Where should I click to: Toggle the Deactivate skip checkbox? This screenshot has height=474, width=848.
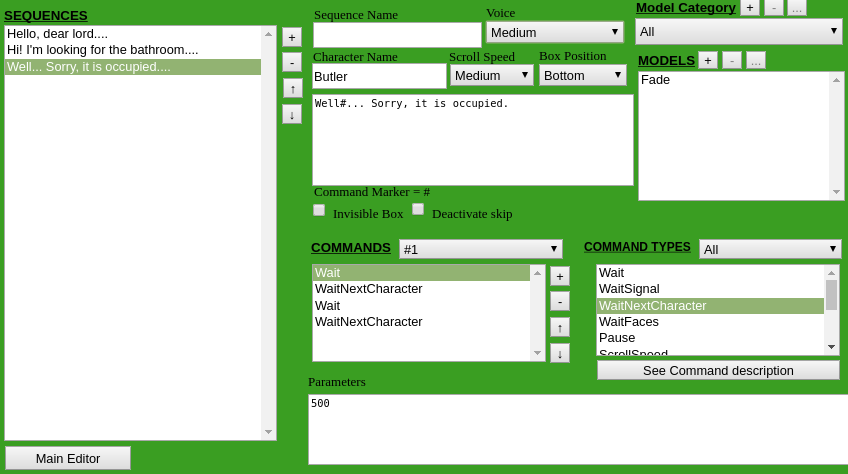(x=418, y=209)
